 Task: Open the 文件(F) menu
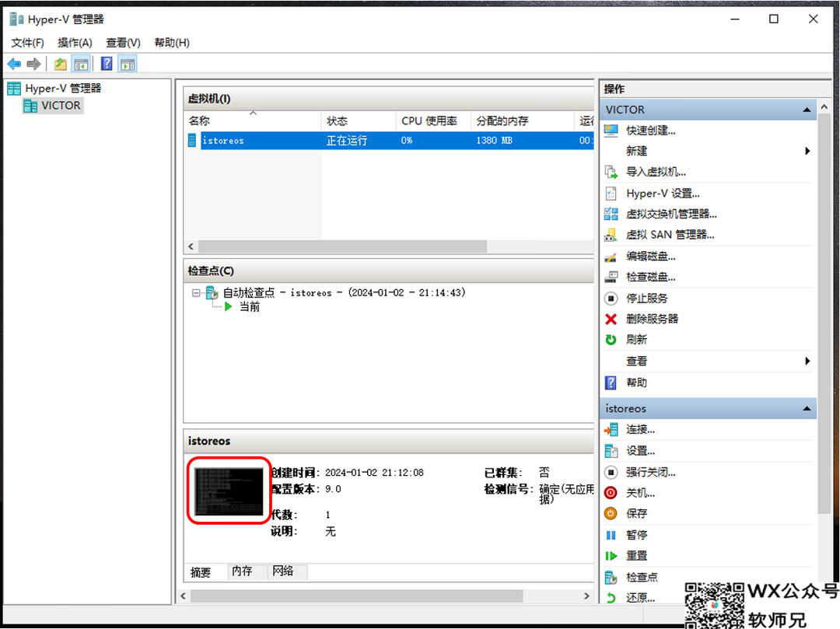[28, 43]
